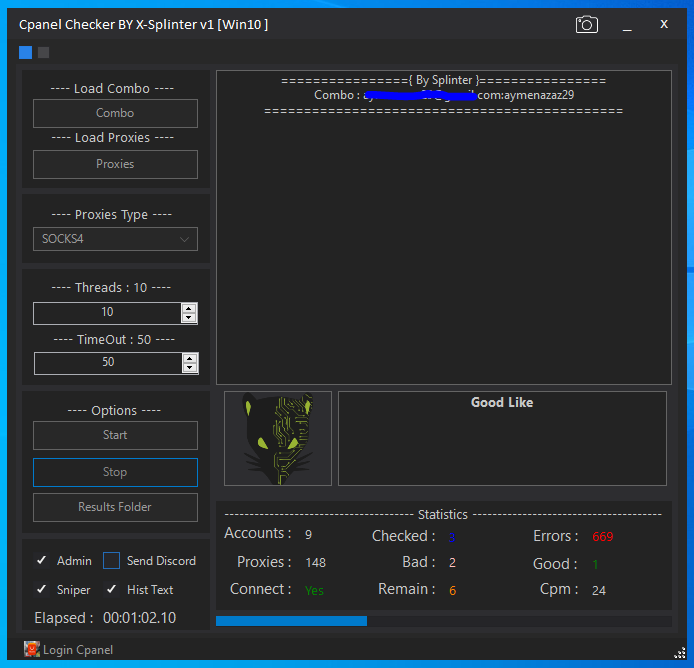The image size is (694, 668).
Task: Click the Combo load button
Action: [x=115, y=114]
